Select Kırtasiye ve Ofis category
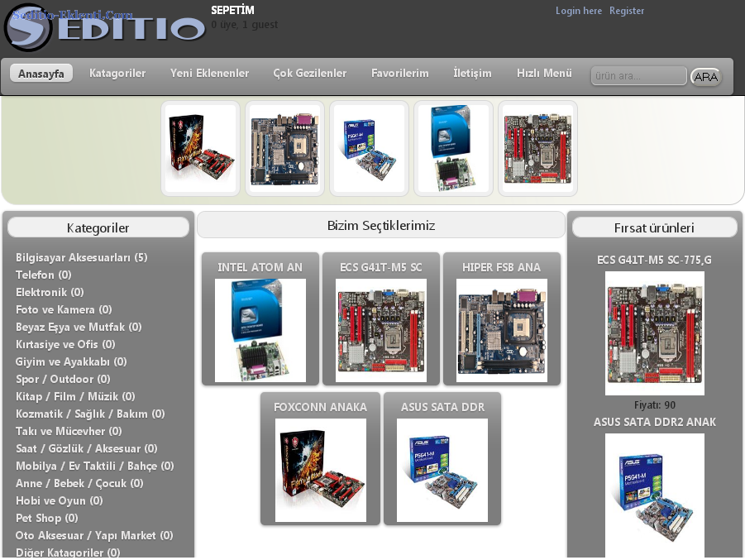Screen dimensions: 745x560 click(65, 344)
